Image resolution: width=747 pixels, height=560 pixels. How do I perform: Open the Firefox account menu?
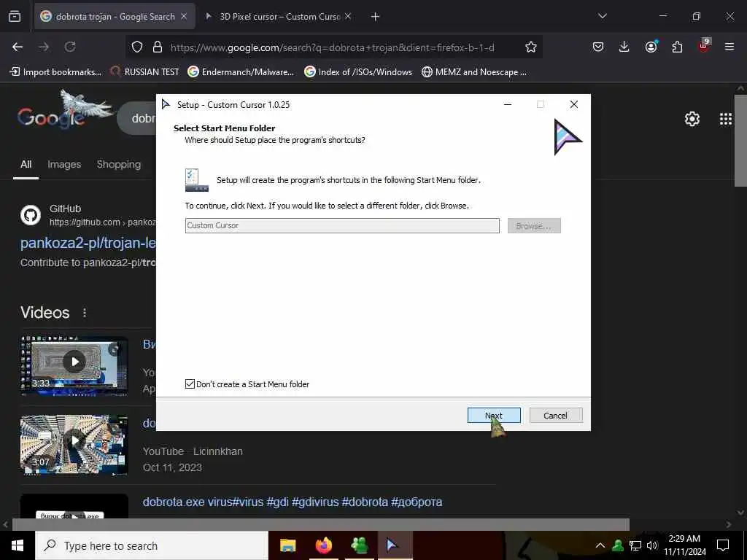click(651, 47)
